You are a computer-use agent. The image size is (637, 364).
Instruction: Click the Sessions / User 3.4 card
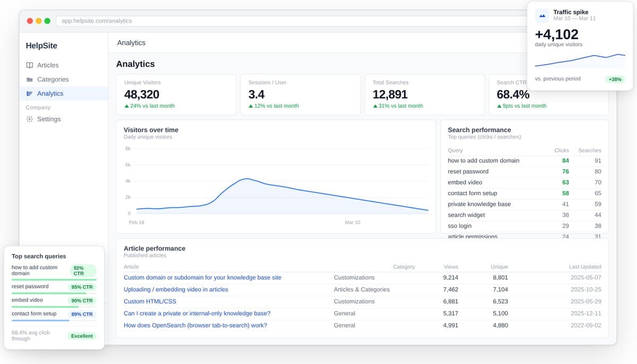pos(300,94)
